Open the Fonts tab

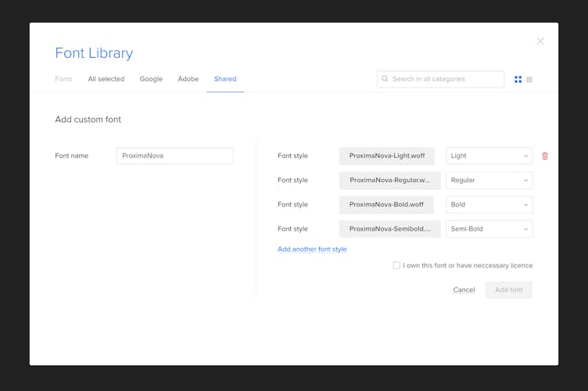63,79
